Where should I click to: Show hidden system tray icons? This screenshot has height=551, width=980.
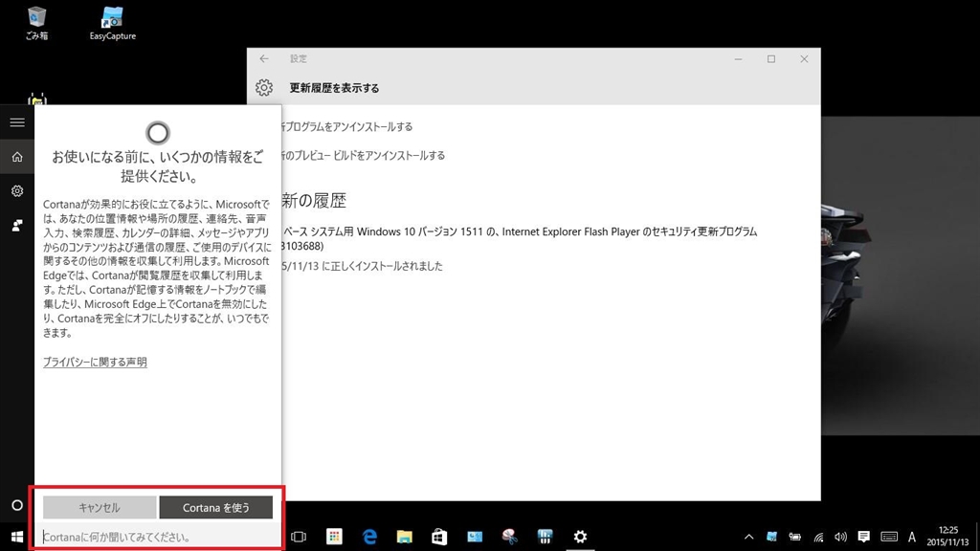[748, 537]
